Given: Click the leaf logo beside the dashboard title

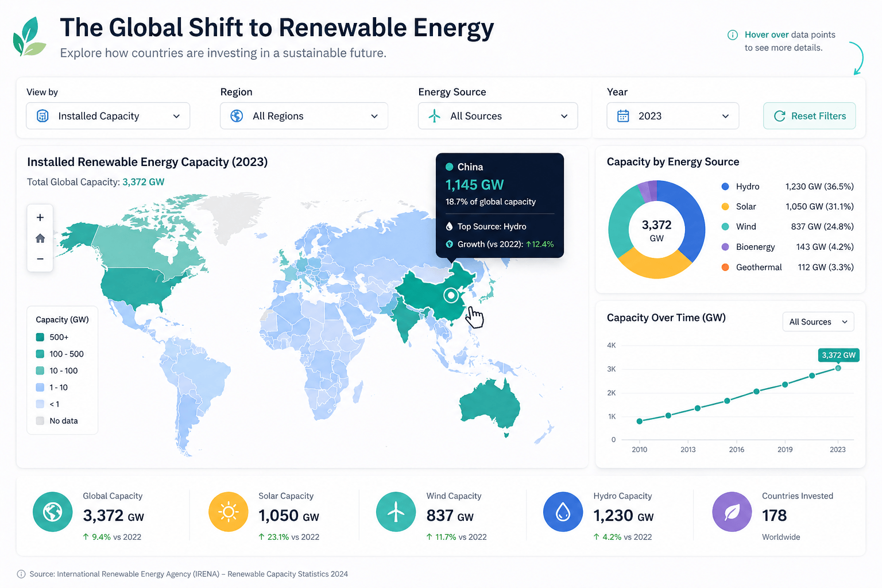Looking at the screenshot, I should 29,36.
